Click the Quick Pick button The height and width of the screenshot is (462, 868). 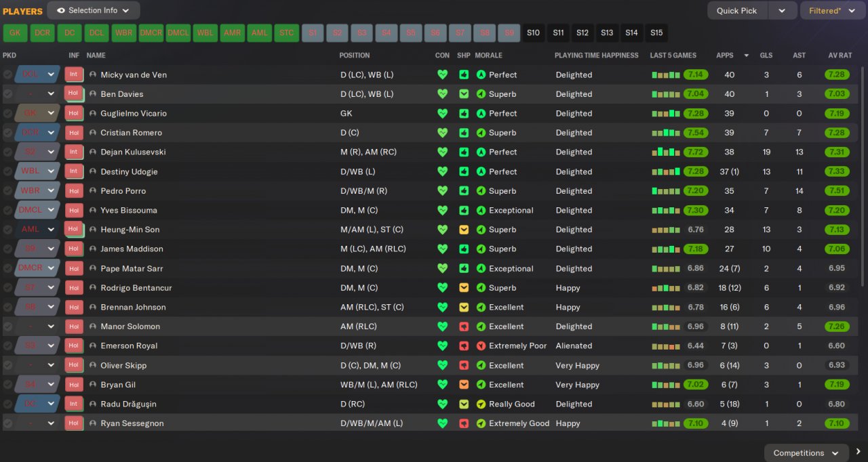coord(737,10)
